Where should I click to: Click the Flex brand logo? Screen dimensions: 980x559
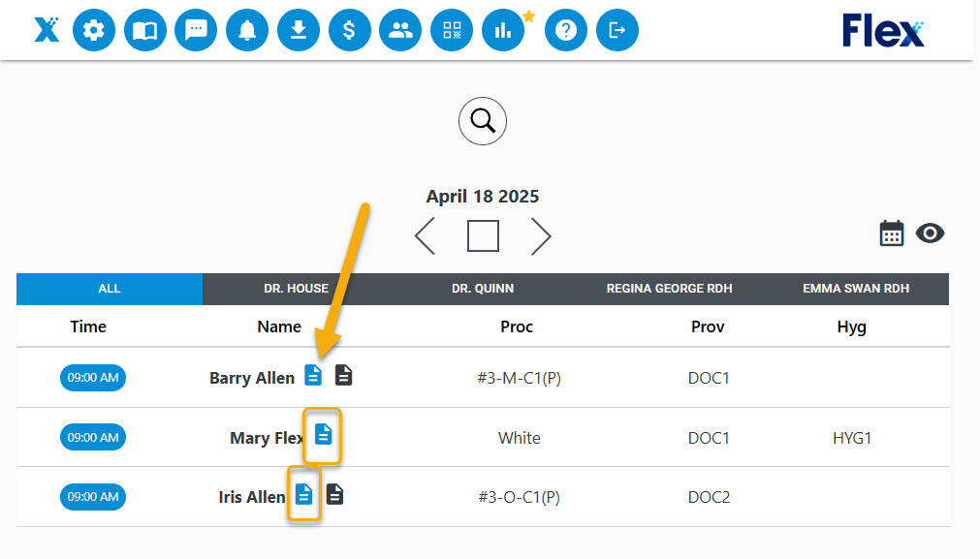coord(882,31)
